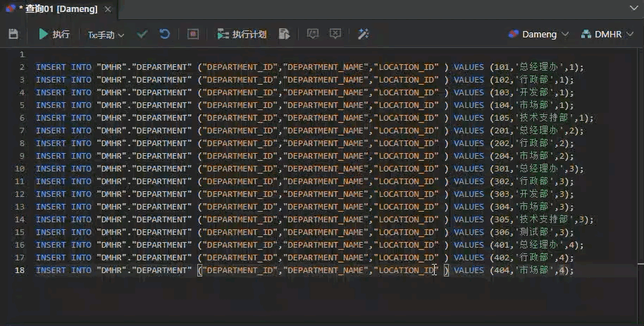644x326 pixels.
Task: Click line number 10 in the gutter
Action: tap(20, 169)
